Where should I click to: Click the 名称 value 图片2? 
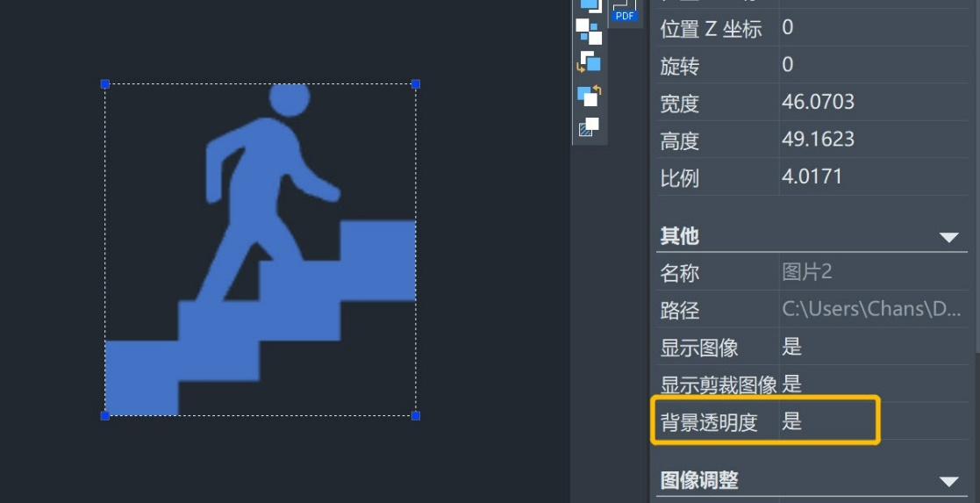(806, 271)
